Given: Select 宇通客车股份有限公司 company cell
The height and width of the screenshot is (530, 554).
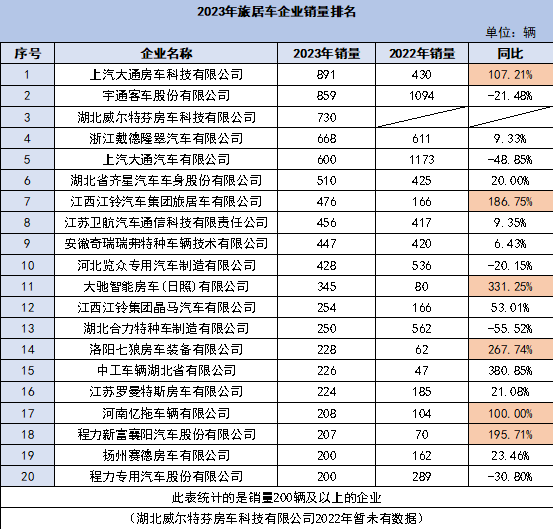Looking at the screenshot, I should pyautogui.click(x=166, y=96).
